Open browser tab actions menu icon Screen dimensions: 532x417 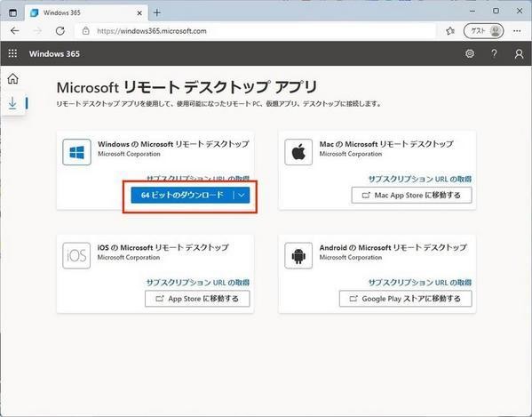click(12, 13)
